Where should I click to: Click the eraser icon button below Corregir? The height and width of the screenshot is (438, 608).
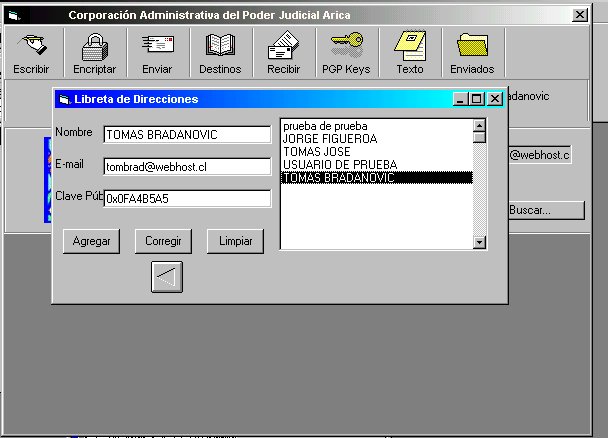pos(166,276)
